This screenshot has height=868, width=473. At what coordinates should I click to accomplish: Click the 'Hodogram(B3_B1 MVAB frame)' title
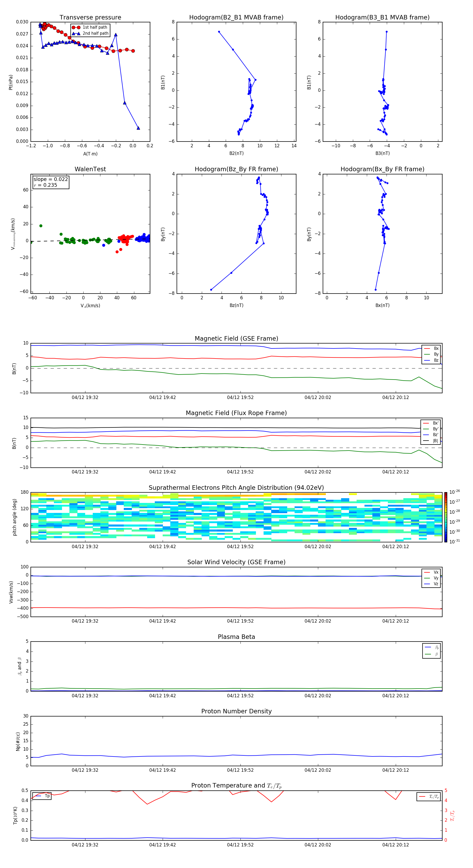coord(382,18)
